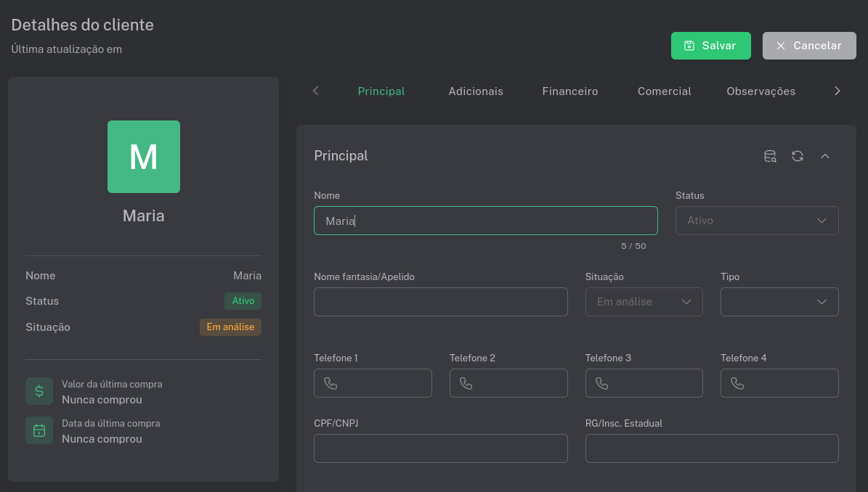
Task: Open the Financeiro tab
Action: pos(570,91)
